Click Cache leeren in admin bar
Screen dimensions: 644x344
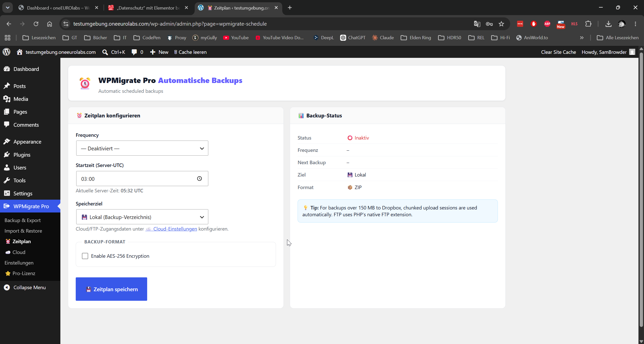(190, 52)
